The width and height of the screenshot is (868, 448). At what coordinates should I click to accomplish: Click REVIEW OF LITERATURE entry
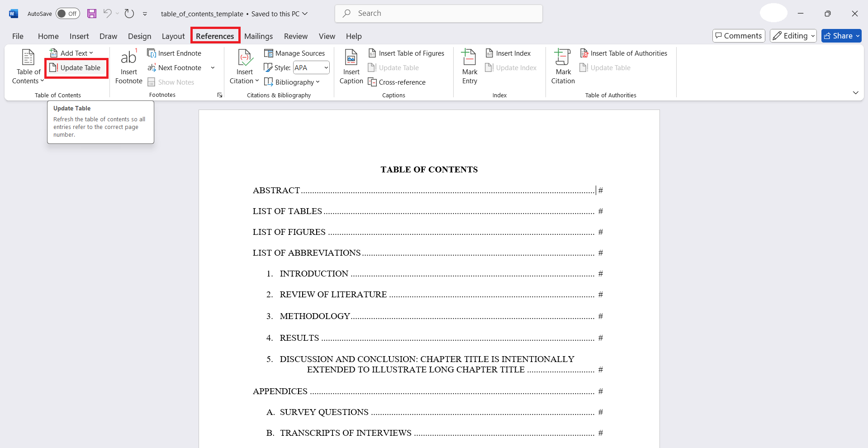pos(435,295)
